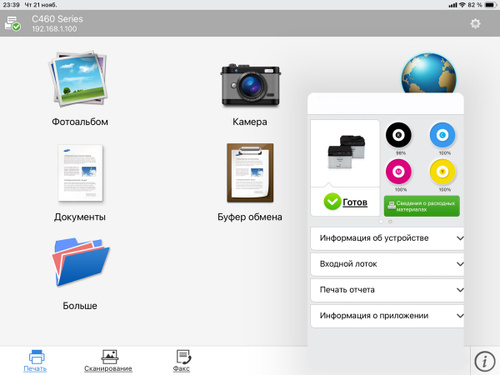The height and width of the screenshot is (375, 500).
Task: Open the Фотоальбом photo album icon
Action: [79, 79]
